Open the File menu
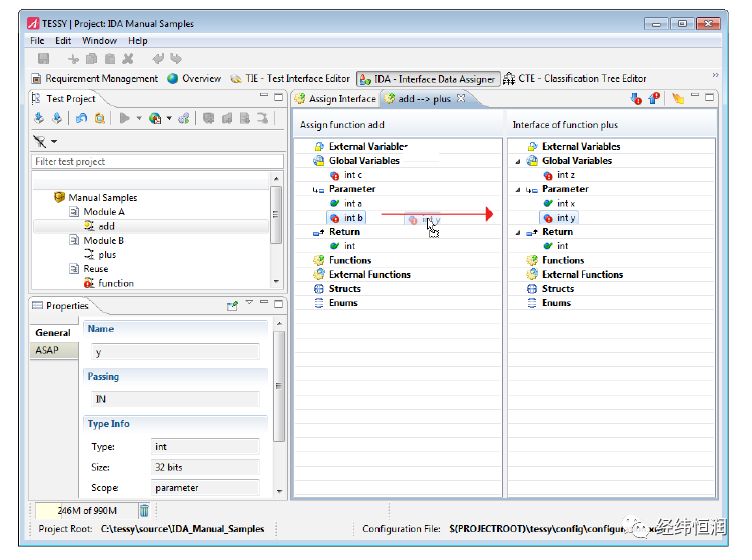The width and height of the screenshot is (752, 560). point(37,41)
